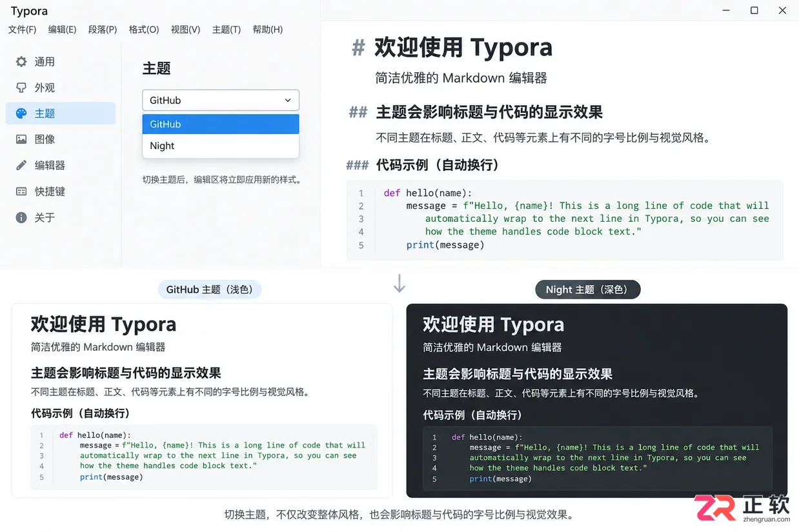This screenshot has height=532, width=799.
Task: Click the 欢迎使用 Typora title in GitHub preview
Action: (x=104, y=324)
